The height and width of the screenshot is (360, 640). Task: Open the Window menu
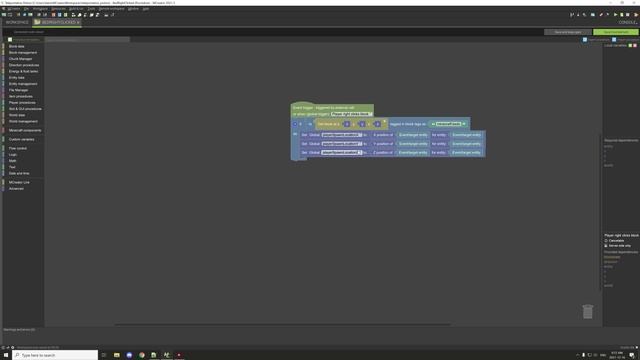(x=133, y=9)
